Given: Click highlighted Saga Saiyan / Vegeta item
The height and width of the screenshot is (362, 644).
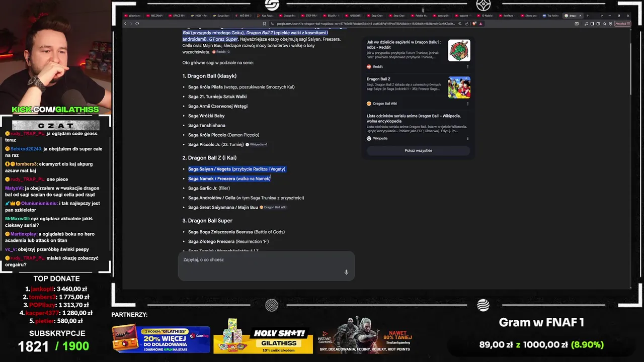Looking at the screenshot, I should coord(236,169).
